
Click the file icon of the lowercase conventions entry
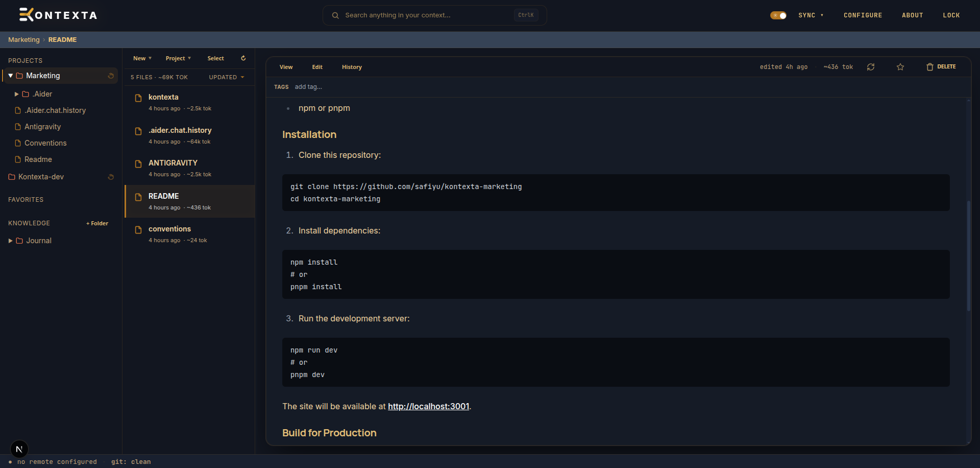pyautogui.click(x=138, y=230)
